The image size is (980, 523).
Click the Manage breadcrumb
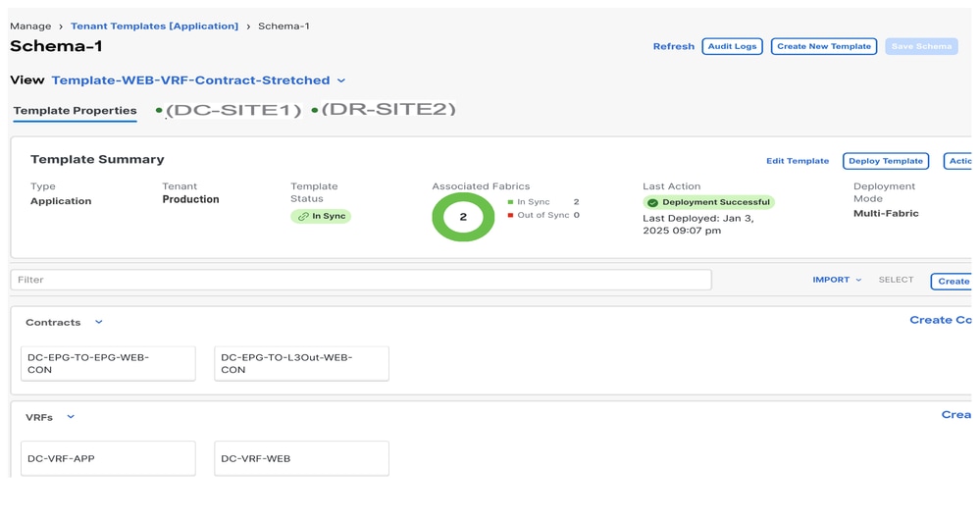30,26
